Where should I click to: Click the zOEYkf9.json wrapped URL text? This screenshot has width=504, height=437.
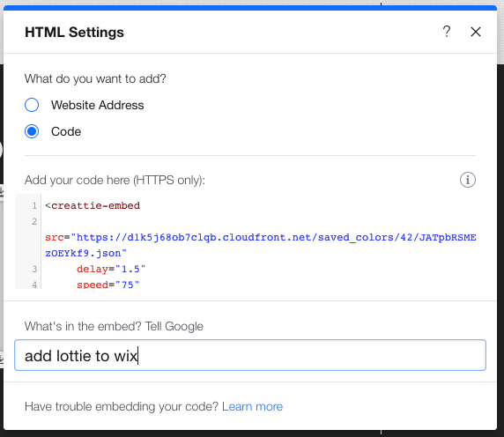85,253
